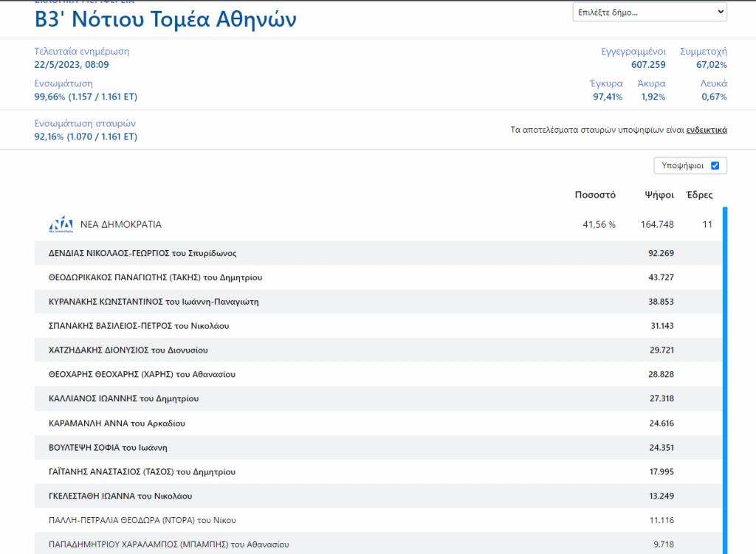Screen dimensions: 756x554
Task: Click the Έδρες column header
Action: pos(699,195)
